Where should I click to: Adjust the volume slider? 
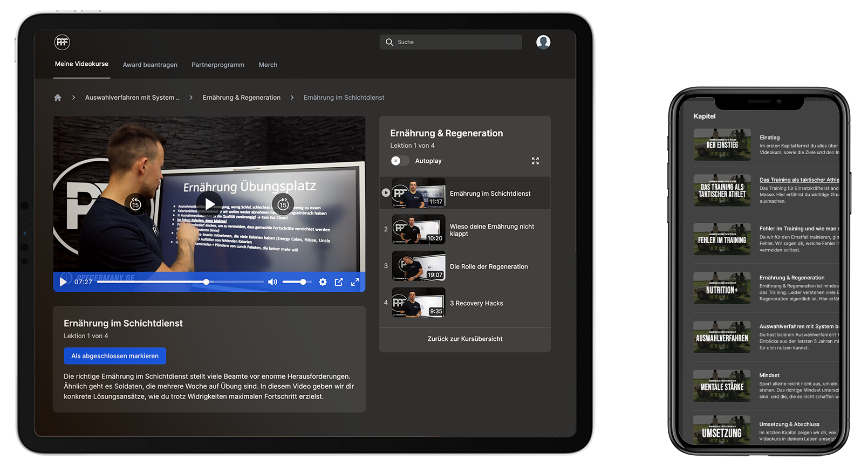[297, 282]
